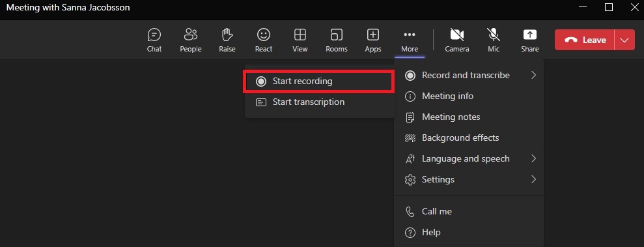Open Language and speech submenu

point(469,158)
